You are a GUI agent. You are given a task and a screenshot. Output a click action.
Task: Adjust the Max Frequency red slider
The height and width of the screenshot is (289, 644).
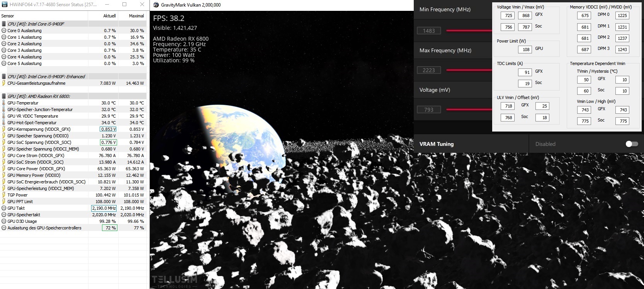[x=469, y=70]
